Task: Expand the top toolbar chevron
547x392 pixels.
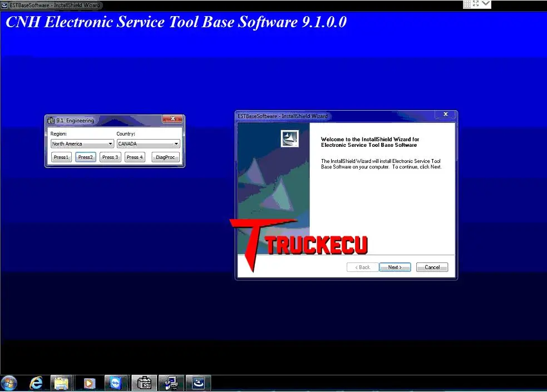Action: click(486, 3)
